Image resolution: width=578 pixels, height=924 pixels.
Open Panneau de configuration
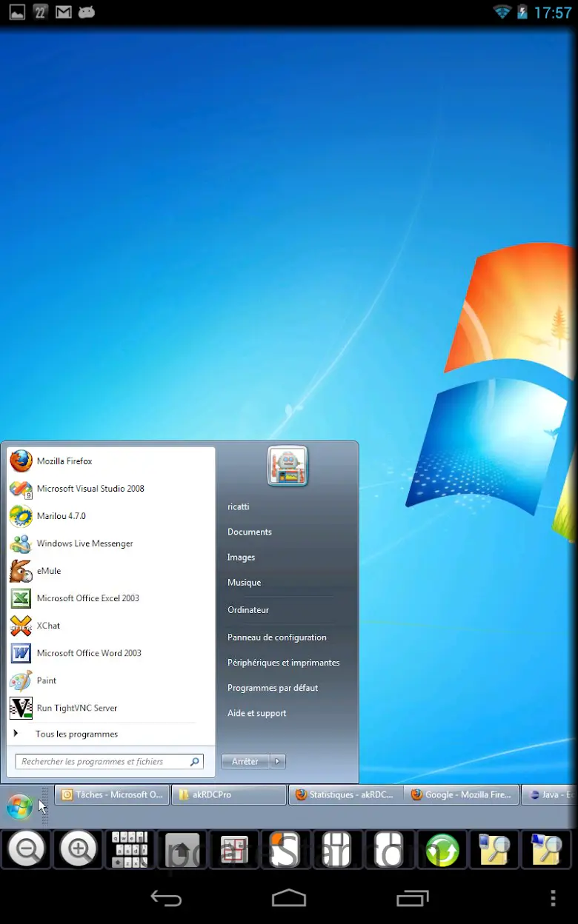coord(276,637)
